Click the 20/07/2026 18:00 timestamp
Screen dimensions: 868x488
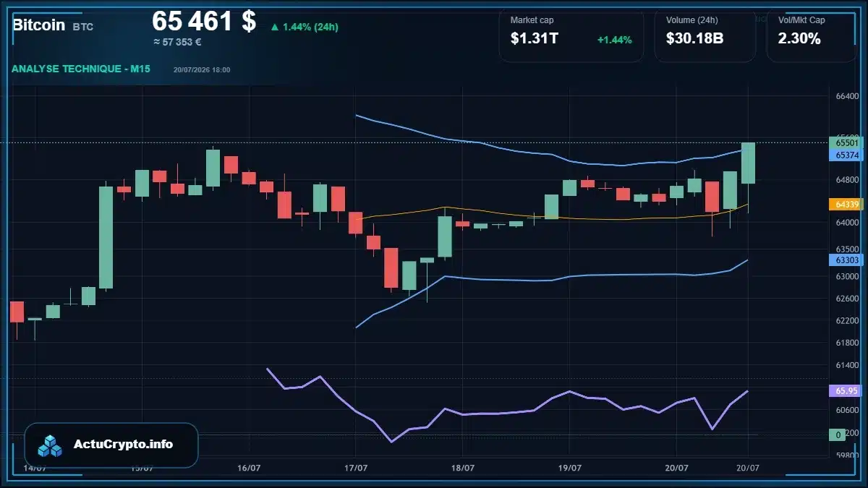(202, 70)
